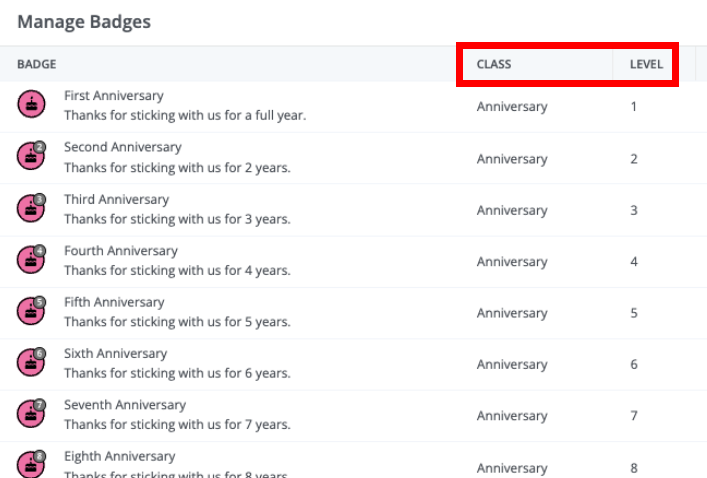This screenshot has width=707, height=478.
Task: Sort by the CLASS column header
Action: tap(494, 64)
